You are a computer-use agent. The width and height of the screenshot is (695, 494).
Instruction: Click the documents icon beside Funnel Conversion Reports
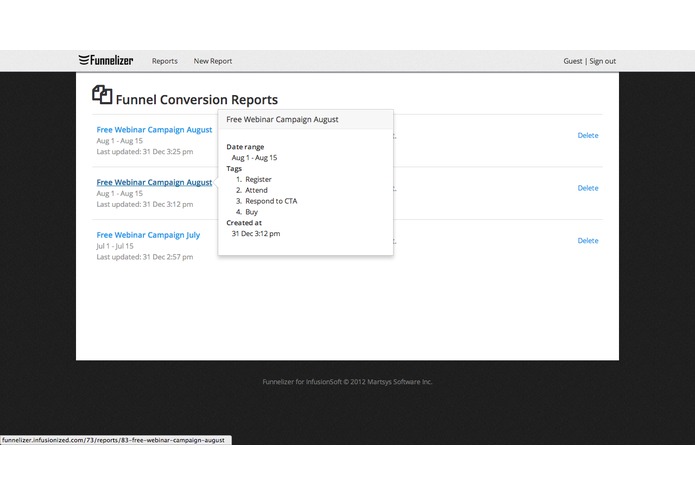point(102,95)
